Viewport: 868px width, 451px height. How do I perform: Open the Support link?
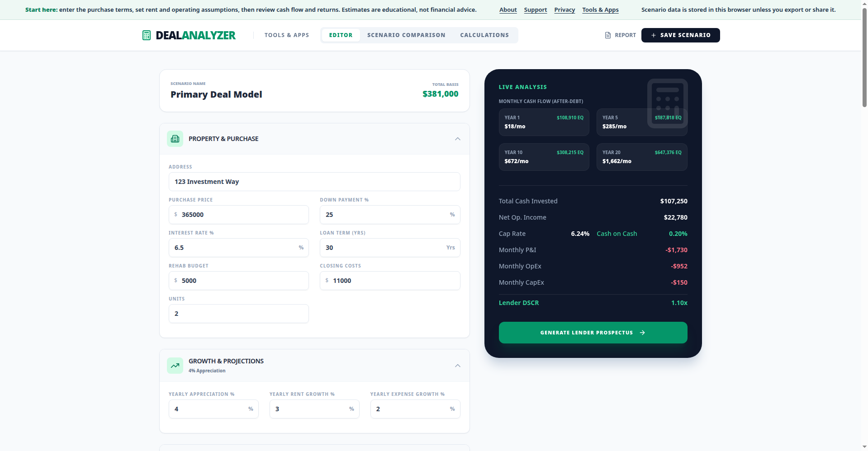(536, 10)
